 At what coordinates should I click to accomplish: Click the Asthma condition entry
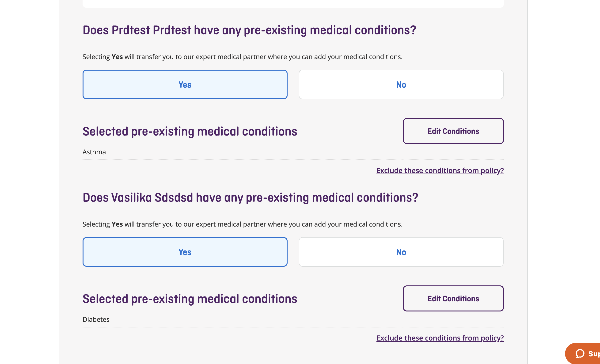pos(94,152)
